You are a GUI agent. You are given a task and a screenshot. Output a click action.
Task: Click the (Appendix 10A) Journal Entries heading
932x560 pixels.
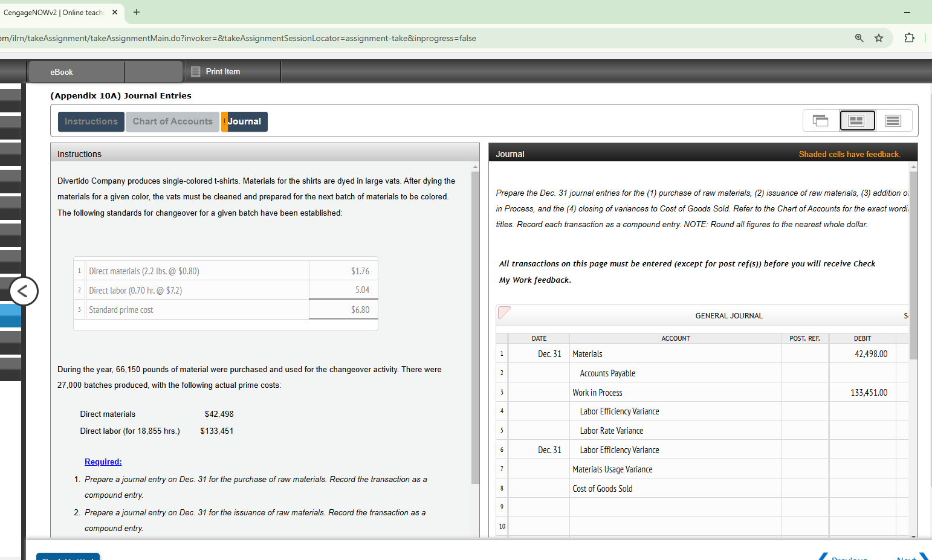pos(121,95)
